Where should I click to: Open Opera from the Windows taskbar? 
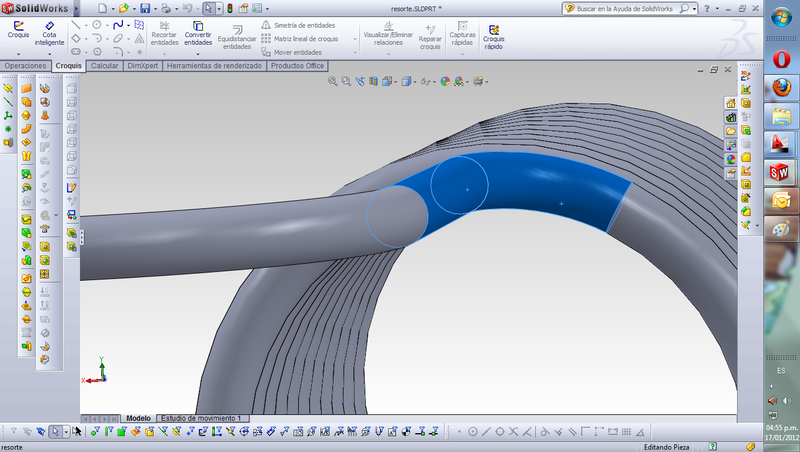pyautogui.click(x=781, y=59)
